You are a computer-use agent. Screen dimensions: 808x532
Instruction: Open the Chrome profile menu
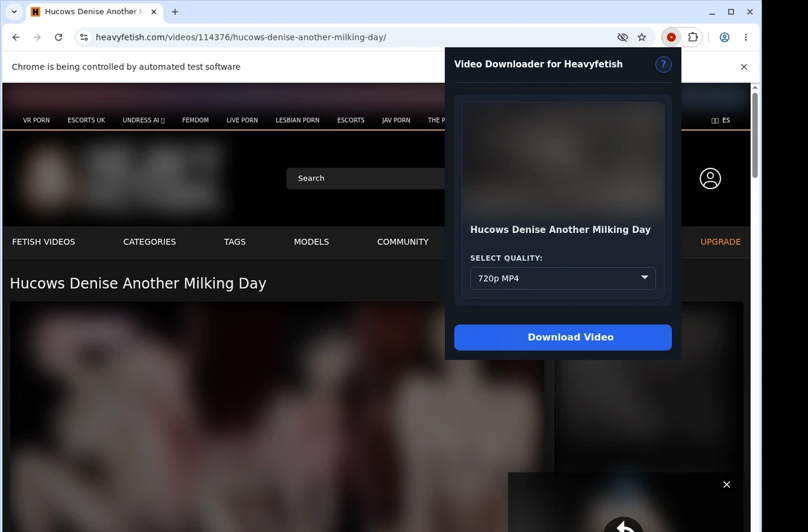(725, 38)
